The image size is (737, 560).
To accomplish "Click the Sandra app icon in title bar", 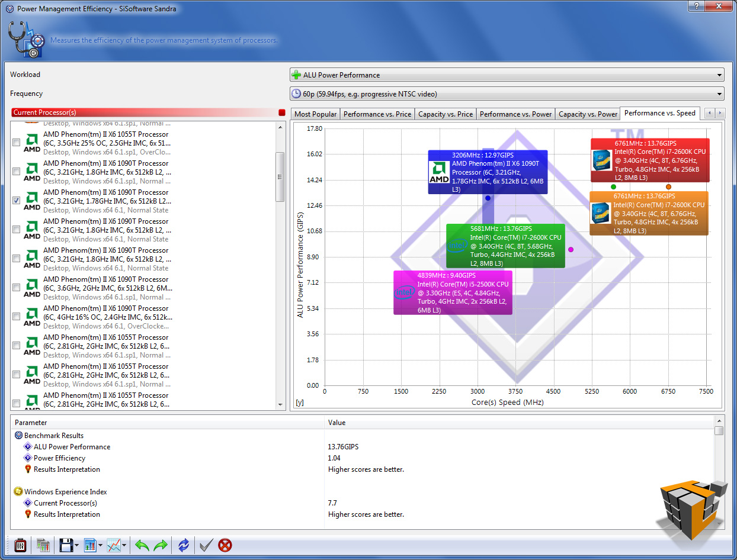I will 10,9.
